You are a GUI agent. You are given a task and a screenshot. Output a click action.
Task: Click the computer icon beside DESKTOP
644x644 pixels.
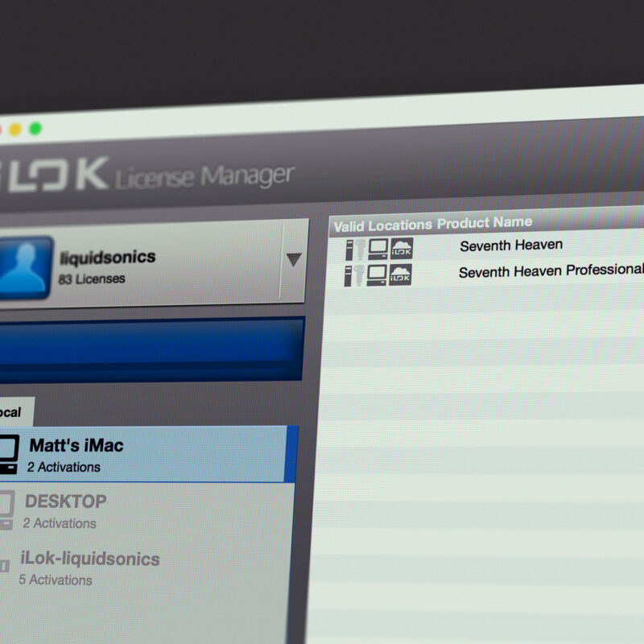pos(6,510)
